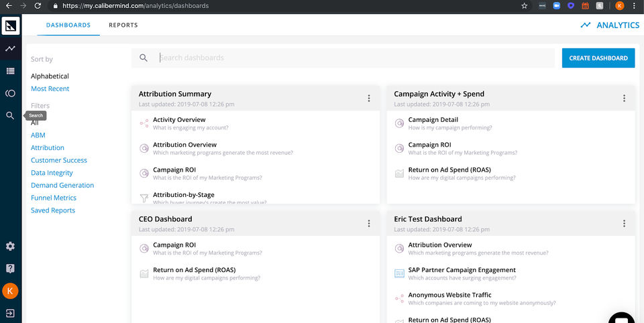
Task: Click the list view icon in sidebar
Action: [11, 71]
